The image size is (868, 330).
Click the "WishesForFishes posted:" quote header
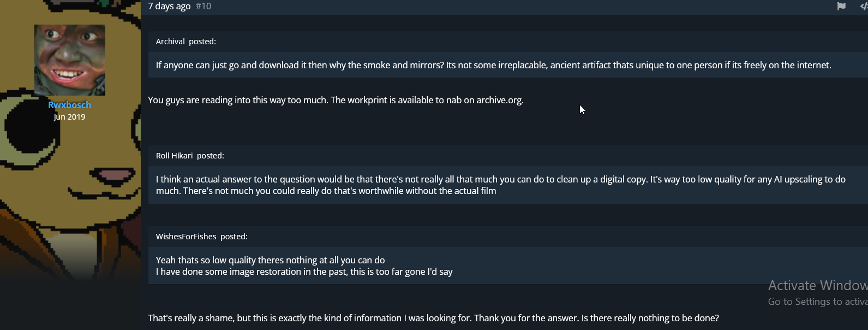coord(202,237)
